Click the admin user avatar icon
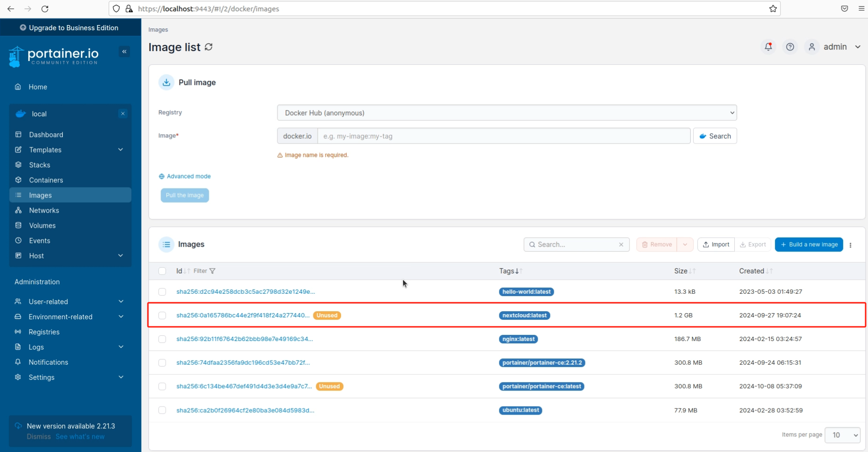This screenshot has height=452, width=868. pos(812,47)
